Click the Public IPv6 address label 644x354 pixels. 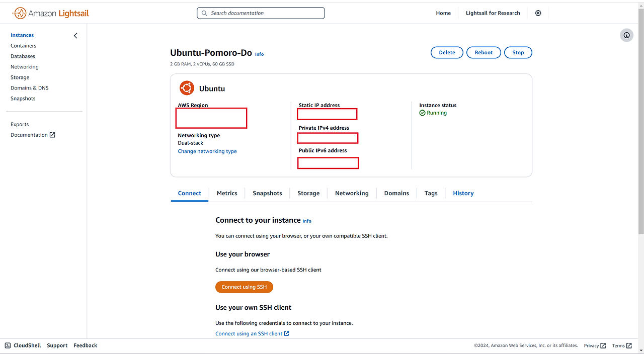pos(323,150)
